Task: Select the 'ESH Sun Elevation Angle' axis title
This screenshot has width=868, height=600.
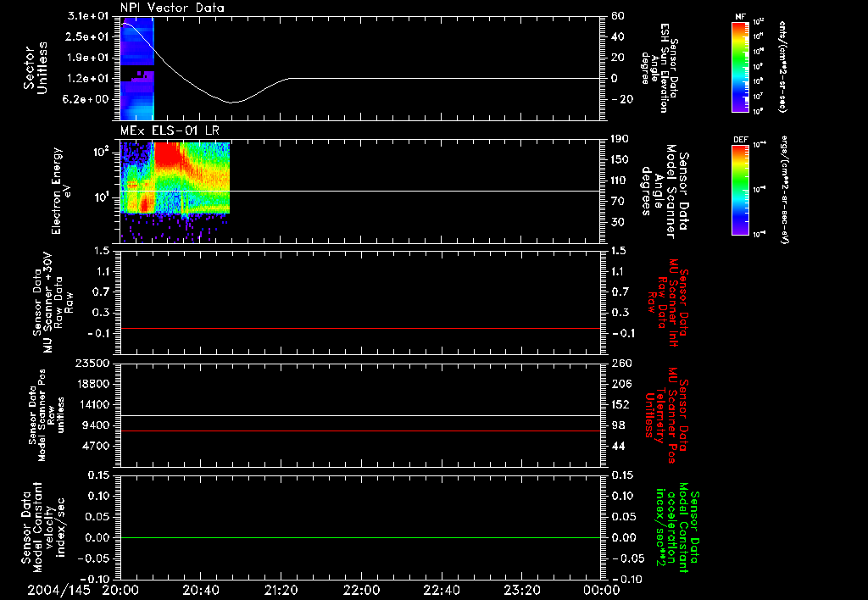Action: (659, 68)
